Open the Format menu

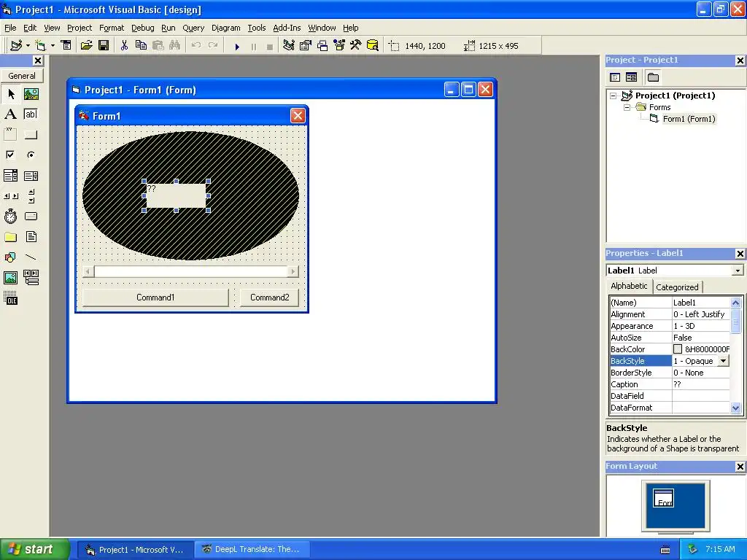click(x=112, y=28)
